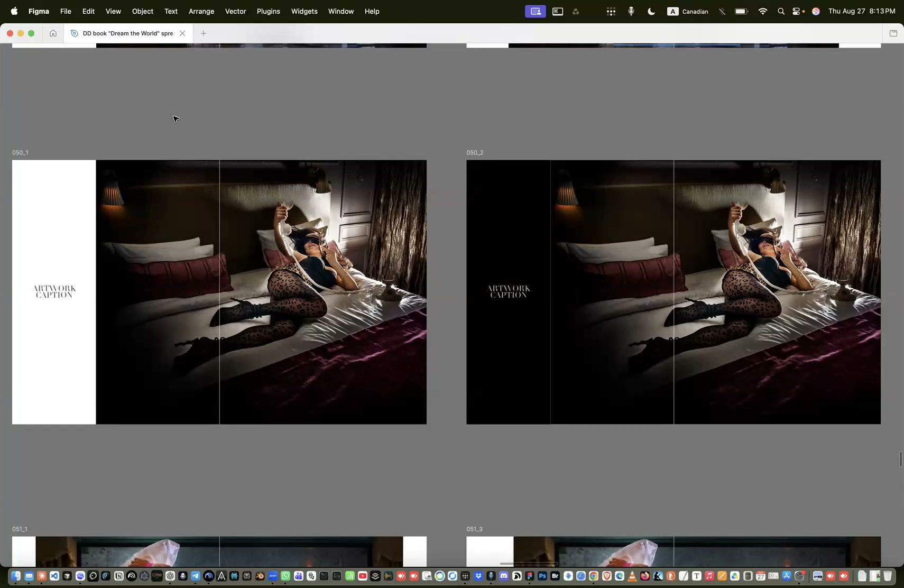Open Figma from the Dock
904x588 pixels.
[x=530, y=576]
